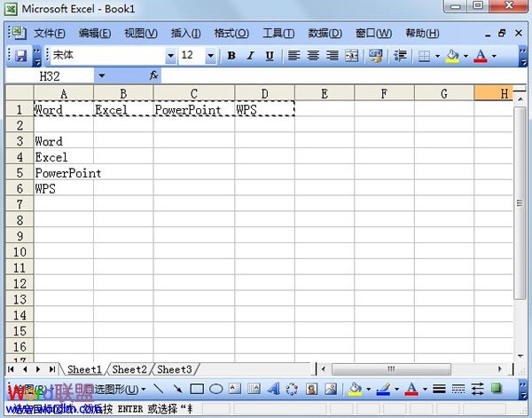Open the 格式(O) menu
Image resolution: width=532 pixels, height=418 pixels.
coord(231,33)
